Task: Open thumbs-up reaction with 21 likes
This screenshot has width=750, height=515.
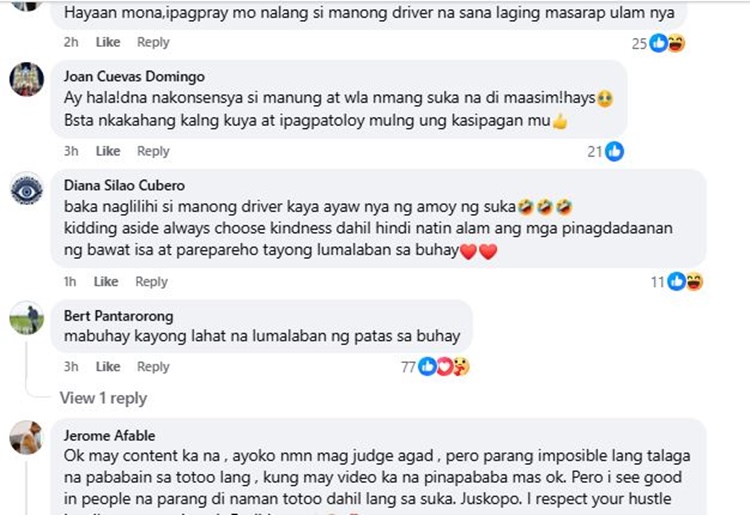Action: [615, 152]
